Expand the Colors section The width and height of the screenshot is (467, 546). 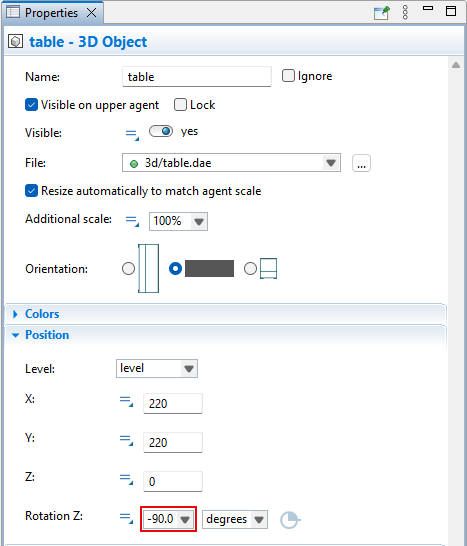[x=42, y=314]
